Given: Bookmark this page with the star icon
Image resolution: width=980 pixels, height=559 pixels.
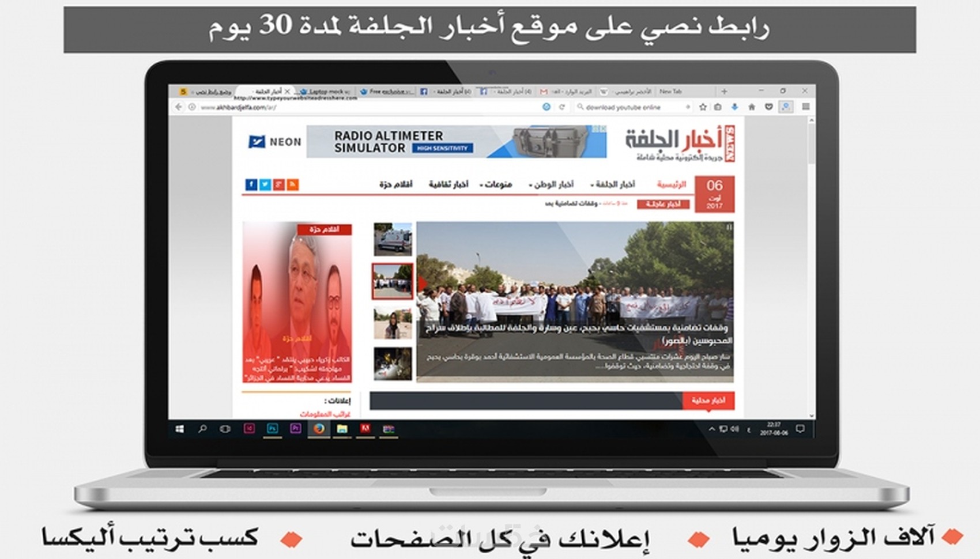Looking at the screenshot, I should point(703,107).
